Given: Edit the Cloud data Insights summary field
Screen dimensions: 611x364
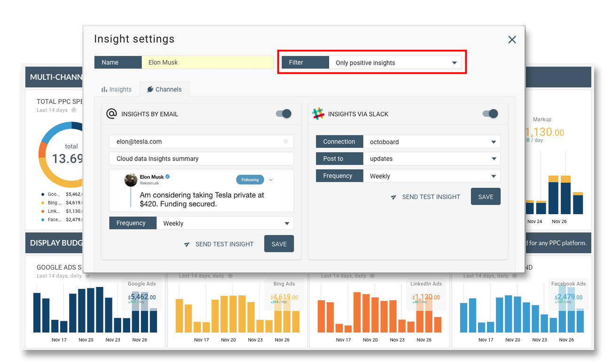Looking at the screenshot, I should (201, 159).
